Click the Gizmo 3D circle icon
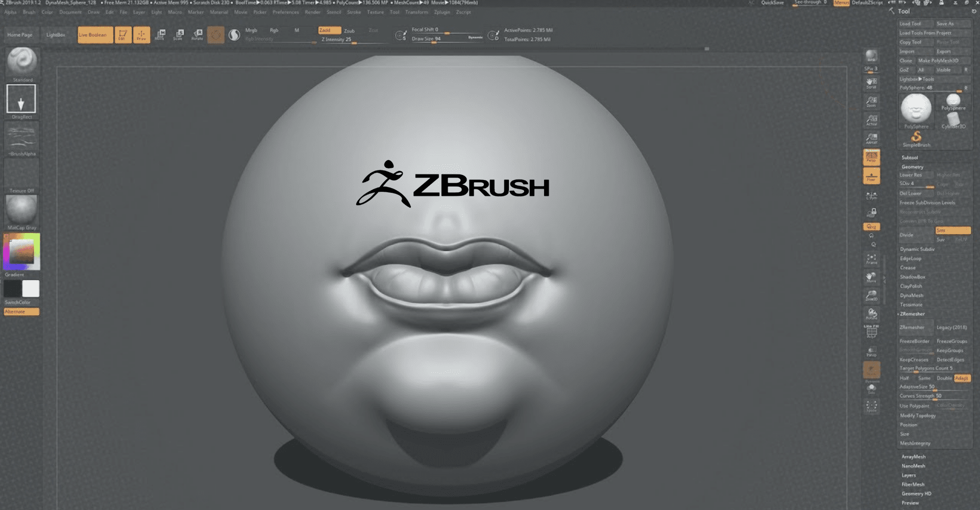The width and height of the screenshot is (980, 510). [x=216, y=35]
